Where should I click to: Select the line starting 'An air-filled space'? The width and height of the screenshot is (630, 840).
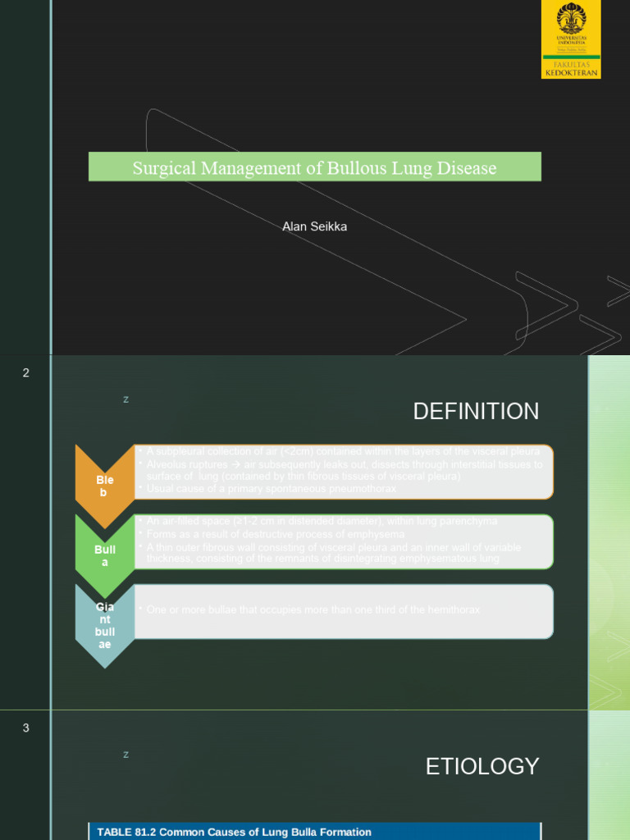(x=322, y=521)
